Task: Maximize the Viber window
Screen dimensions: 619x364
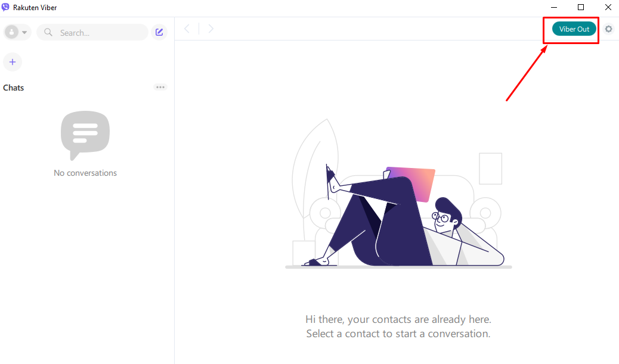Action: pyautogui.click(x=580, y=7)
